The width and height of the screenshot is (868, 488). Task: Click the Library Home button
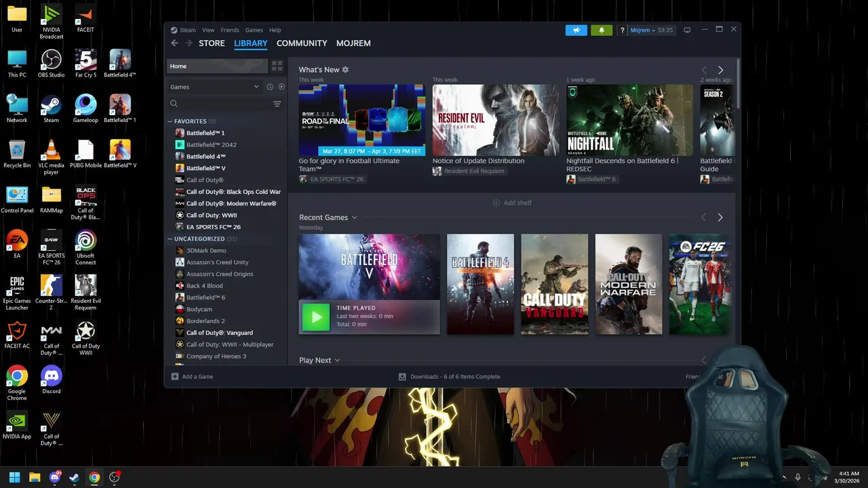click(x=217, y=66)
